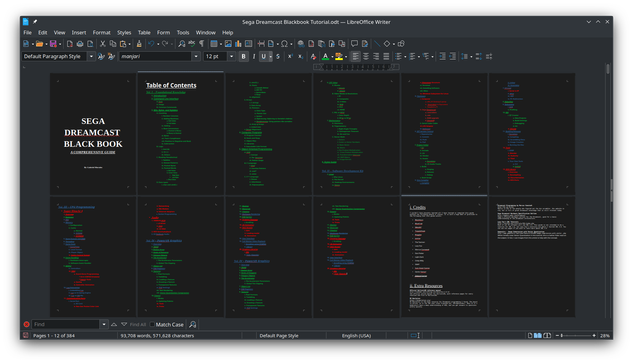Viewport: 633px width, 363px height.
Task: Expand the line spacing dropdown arrow
Action: [x=472, y=57]
